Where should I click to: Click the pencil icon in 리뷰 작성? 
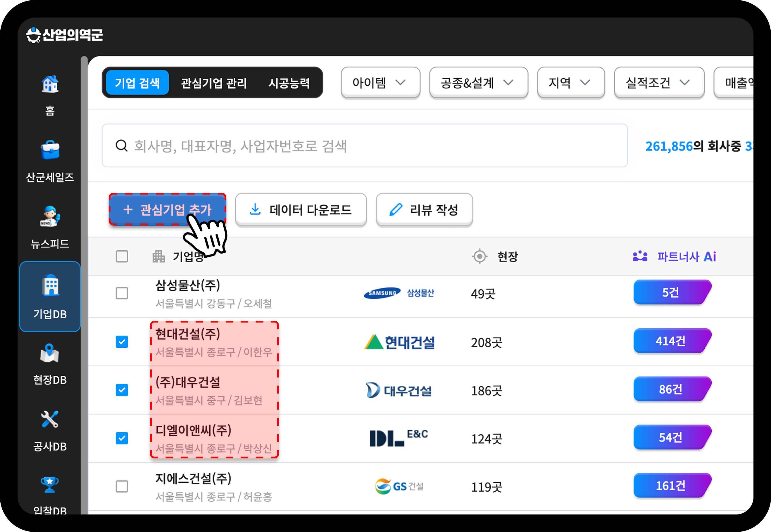tap(396, 209)
